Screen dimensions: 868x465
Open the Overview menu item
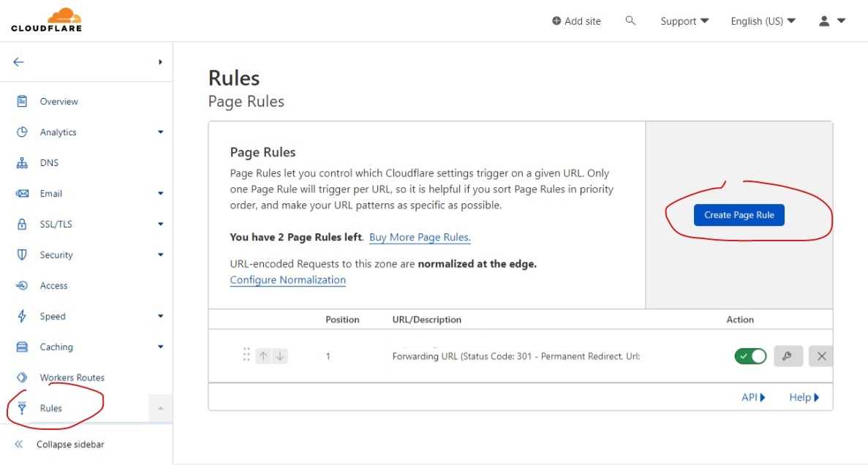pyautogui.click(x=59, y=102)
